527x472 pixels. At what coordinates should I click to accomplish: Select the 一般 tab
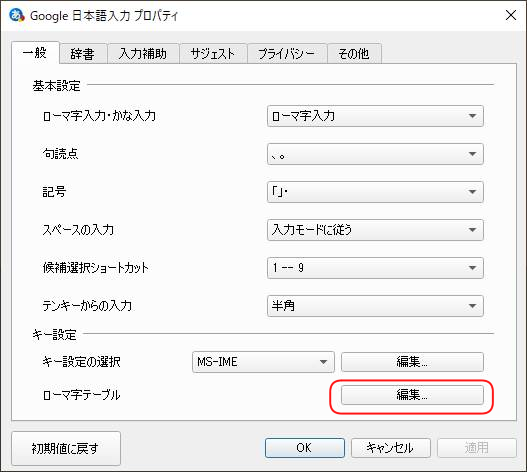pyautogui.click(x=35, y=53)
